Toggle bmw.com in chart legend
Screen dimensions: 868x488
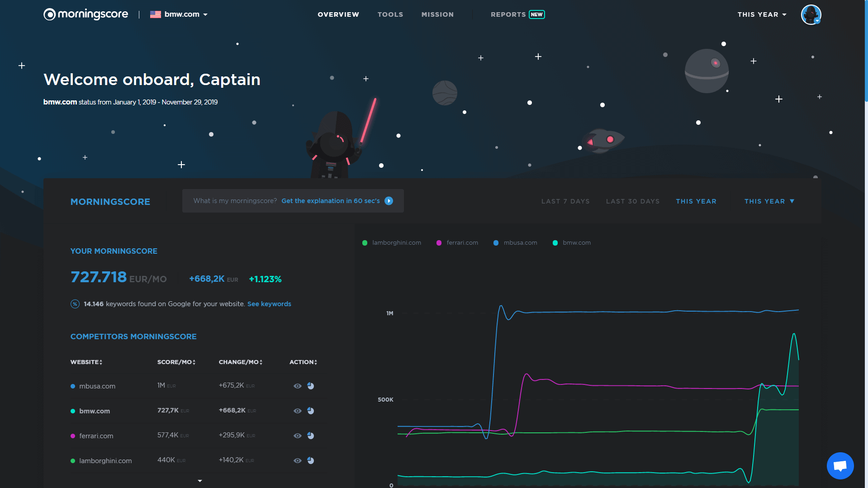pos(572,243)
